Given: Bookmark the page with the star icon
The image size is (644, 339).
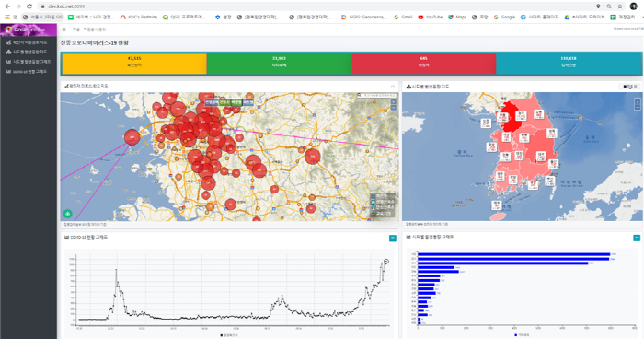Looking at the screenshot, I should click(x=620, y=6).
